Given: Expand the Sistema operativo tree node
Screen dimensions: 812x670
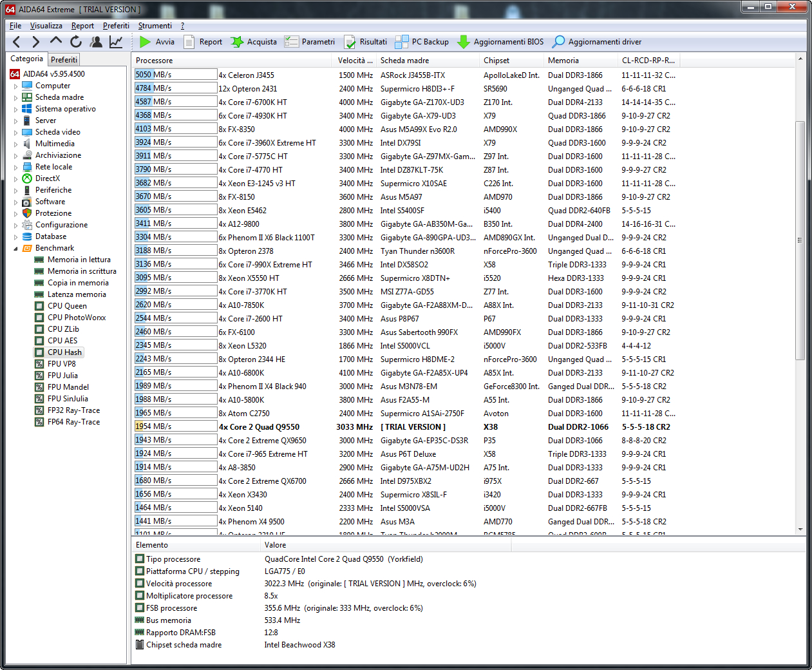Looking at the screenshot, I should point(15,110).
